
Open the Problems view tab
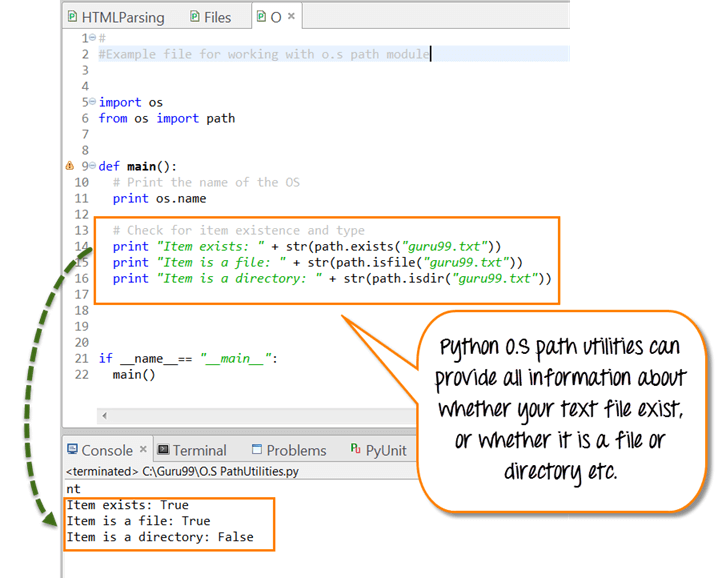tap(289, 450)
